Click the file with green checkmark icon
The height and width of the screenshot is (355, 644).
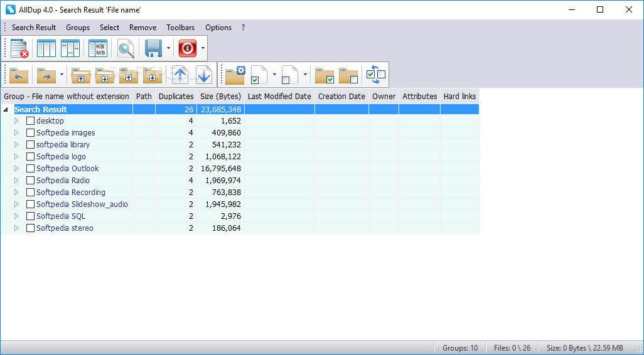tap(259, 75)
